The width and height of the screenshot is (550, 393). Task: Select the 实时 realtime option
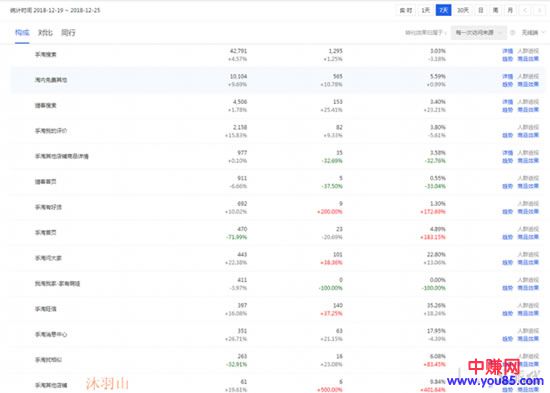click(406, 11)
